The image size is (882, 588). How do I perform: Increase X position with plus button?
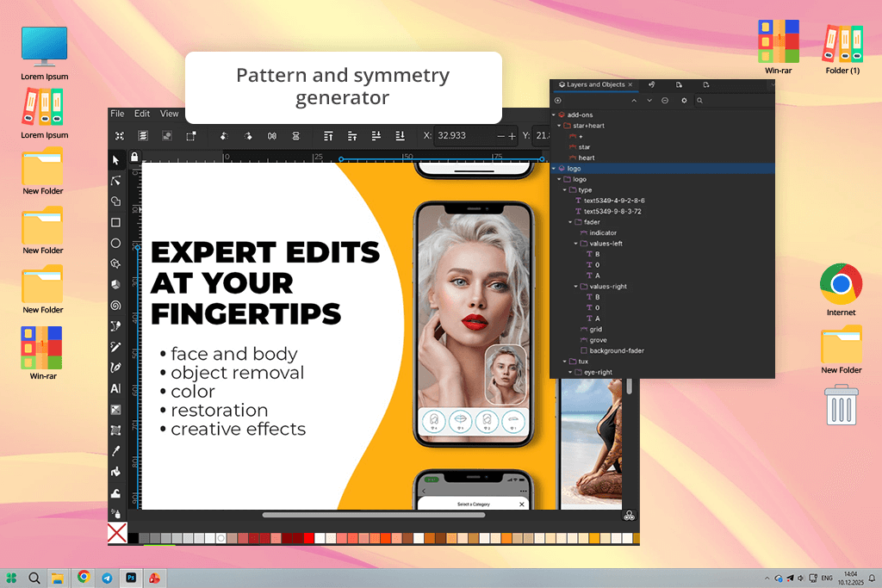(x=512, y=136)
